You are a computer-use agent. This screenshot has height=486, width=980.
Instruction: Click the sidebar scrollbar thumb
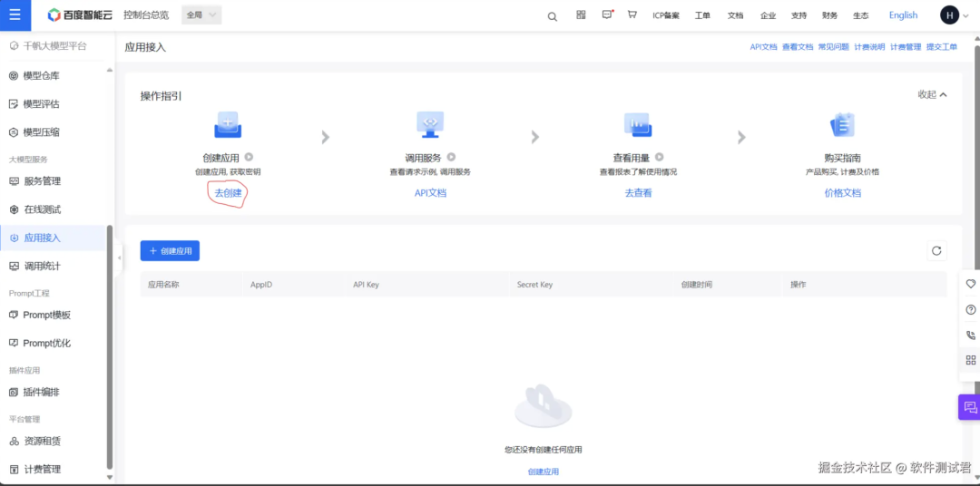click(110, 346)
